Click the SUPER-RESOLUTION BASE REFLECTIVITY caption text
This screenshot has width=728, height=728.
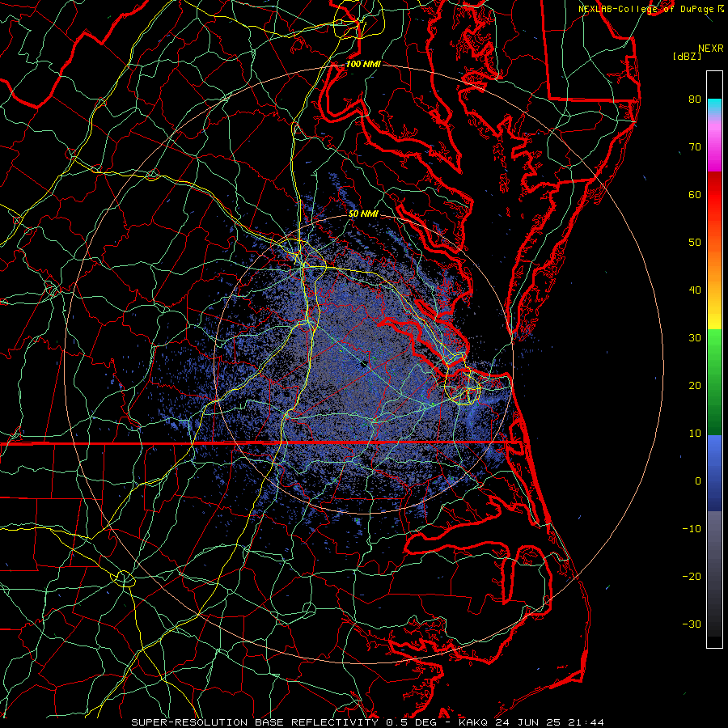click(x=255, y=722)
